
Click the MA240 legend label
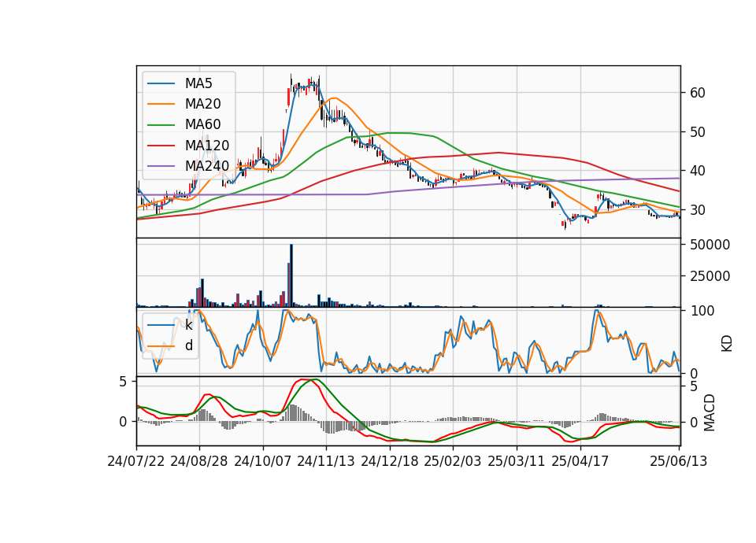(x=207, y=166)
